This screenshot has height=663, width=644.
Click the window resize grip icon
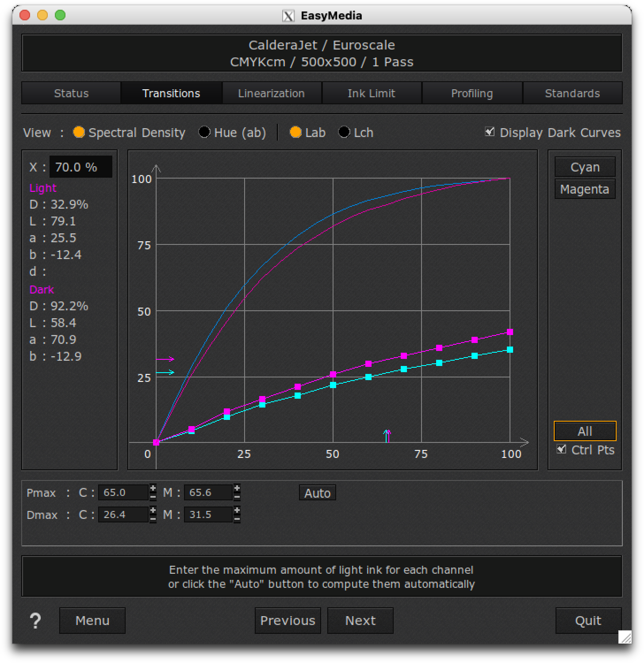coord(625,637)
